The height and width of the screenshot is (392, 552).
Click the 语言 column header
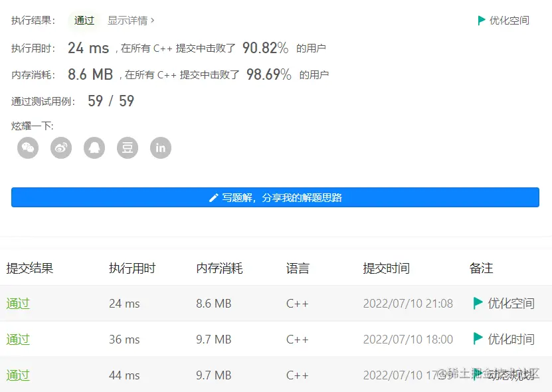[x=298, y=268]
